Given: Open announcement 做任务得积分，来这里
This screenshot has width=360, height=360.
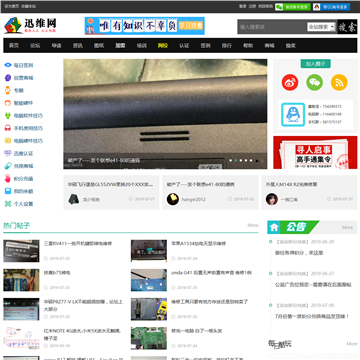Looking at the screenshot, I should click(x=299, y=253).
